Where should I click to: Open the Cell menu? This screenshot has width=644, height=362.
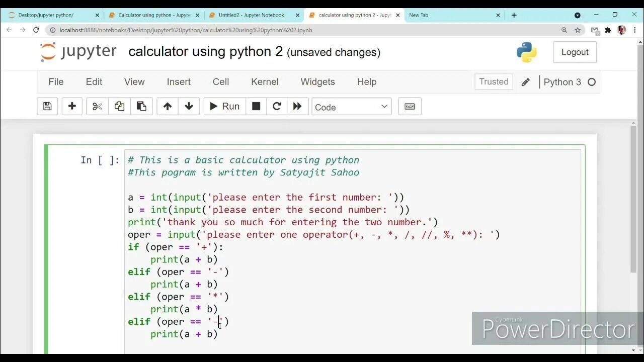(221, 81)
